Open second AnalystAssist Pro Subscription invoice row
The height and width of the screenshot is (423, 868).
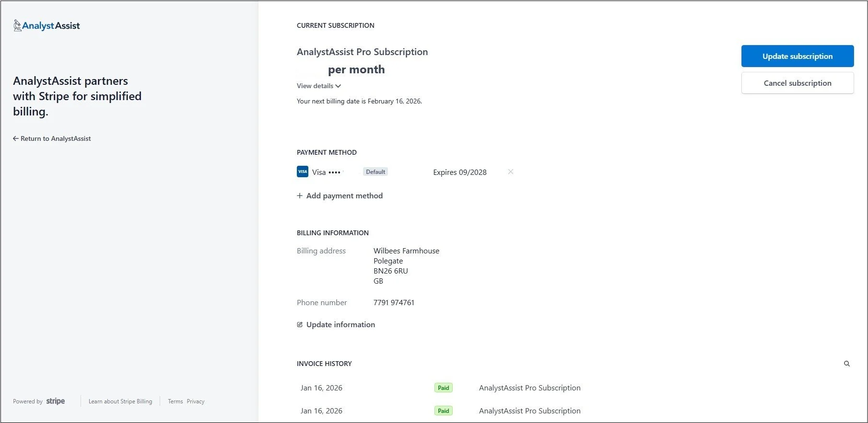(x=529, y=411)
